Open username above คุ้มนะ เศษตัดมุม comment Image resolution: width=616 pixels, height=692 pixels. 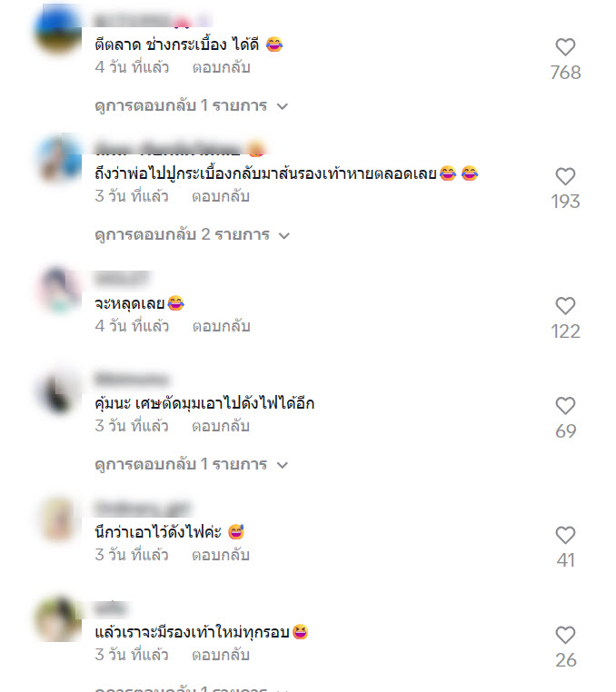click(132, 379)
